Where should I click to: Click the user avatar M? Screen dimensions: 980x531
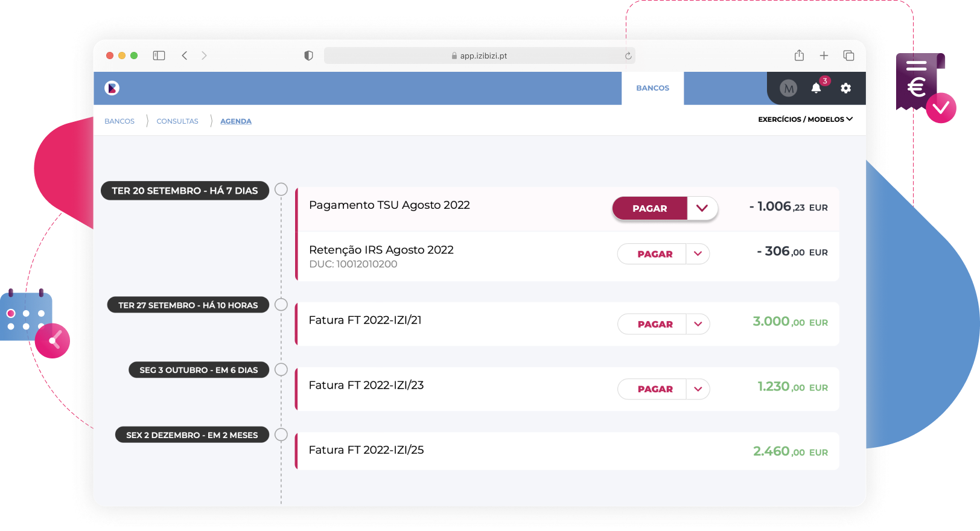click(x=788, y=89)
